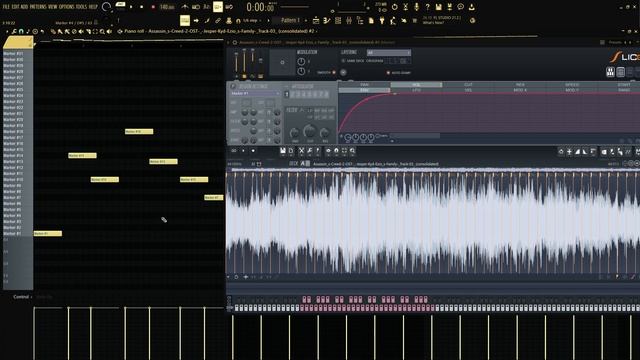This screenshot has width=640, height=360.
Task: Arm the red record button
Action: [x=153, y=7]
